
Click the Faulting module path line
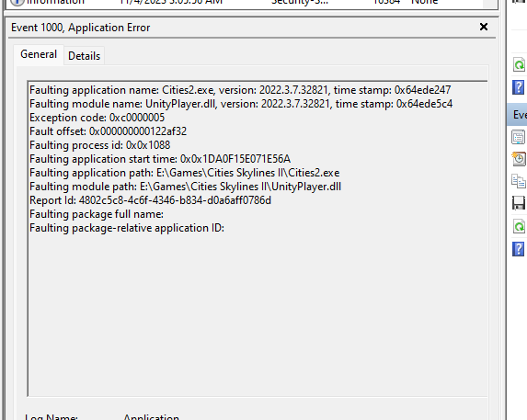click(x=185, y=187)
